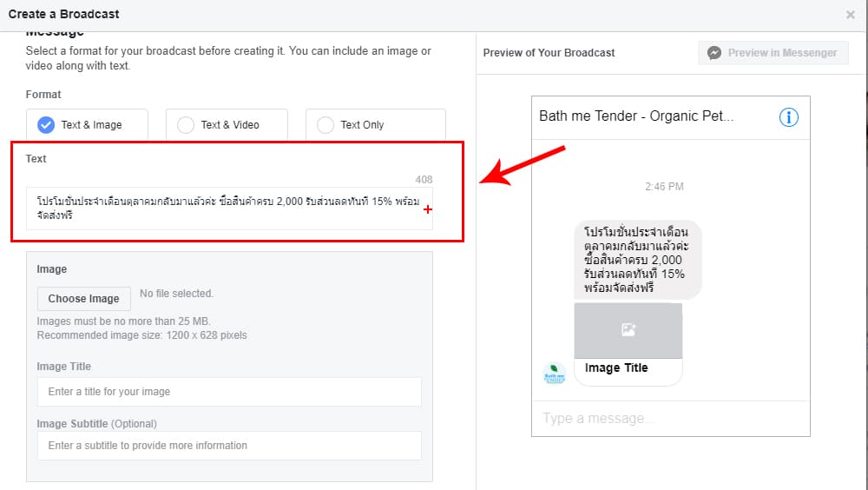This screenshot has height=490, width=868.
Task: Click the 'Images must be no more than 25 MB' text
Action: [123, 321]
